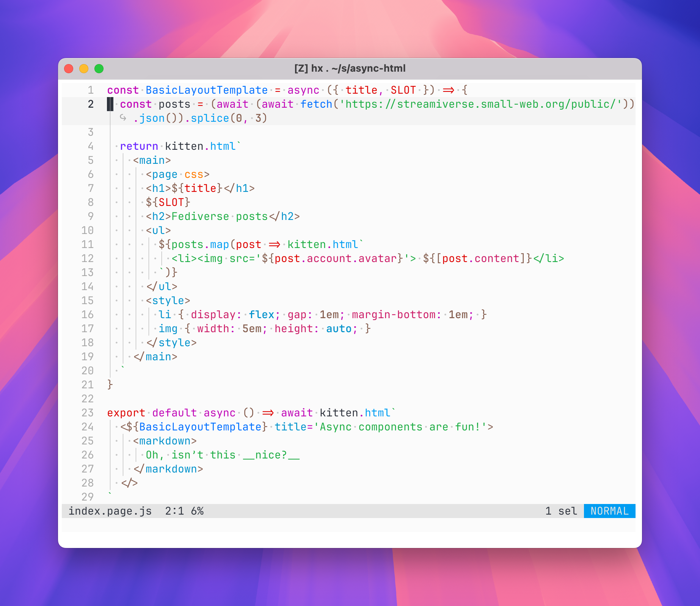This screenshot has width=700, height=606.
Task: Click the '</ul>' closing tag on line 14
Action: tap(162, 287)
